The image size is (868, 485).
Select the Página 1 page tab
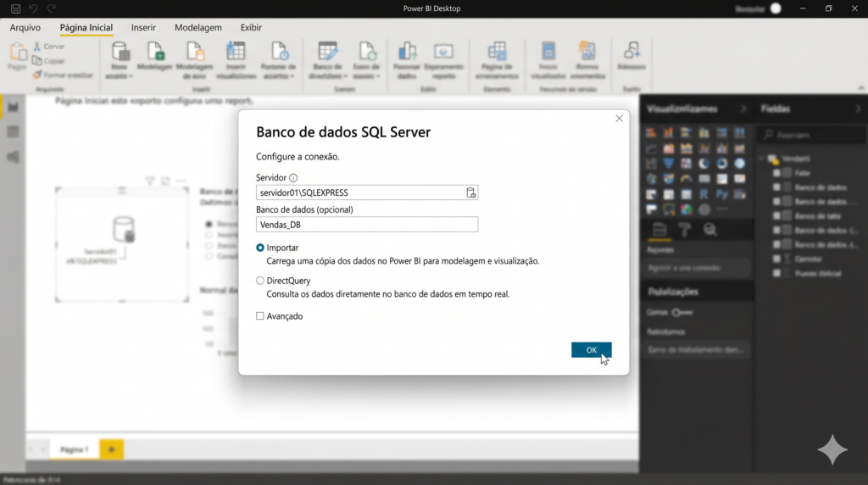click(x=75, y=449)
